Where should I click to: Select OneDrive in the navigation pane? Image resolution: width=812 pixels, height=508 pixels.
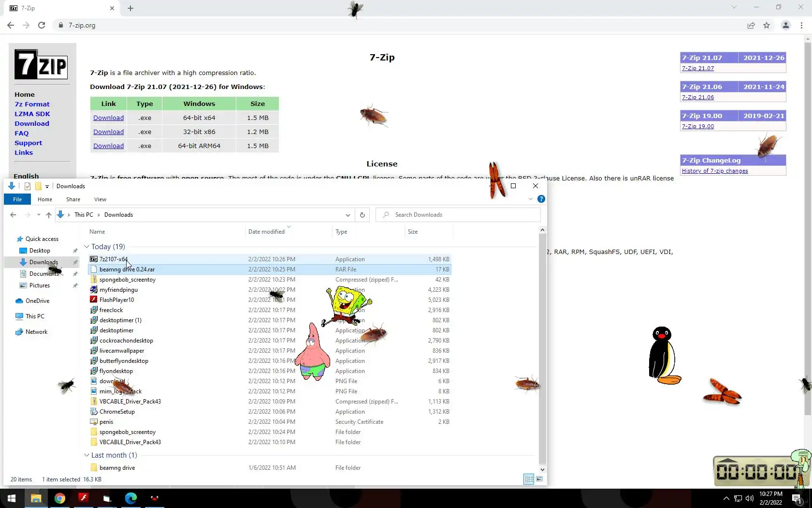pos(37,301)
